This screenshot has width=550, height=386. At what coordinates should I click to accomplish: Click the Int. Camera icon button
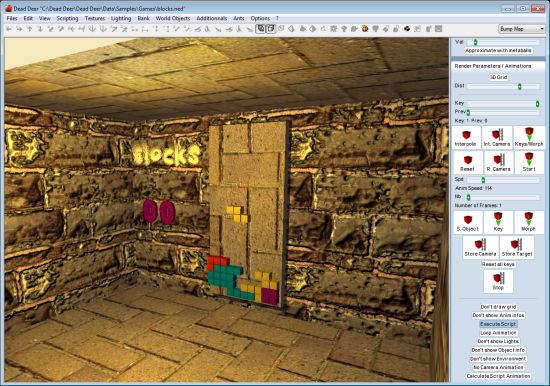(x=497, y=138)
